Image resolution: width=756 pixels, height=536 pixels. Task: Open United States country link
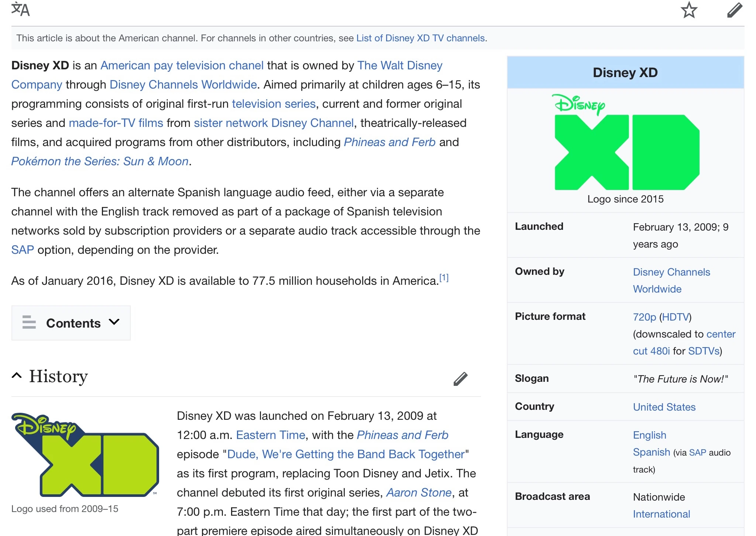(x=664, y=407)
